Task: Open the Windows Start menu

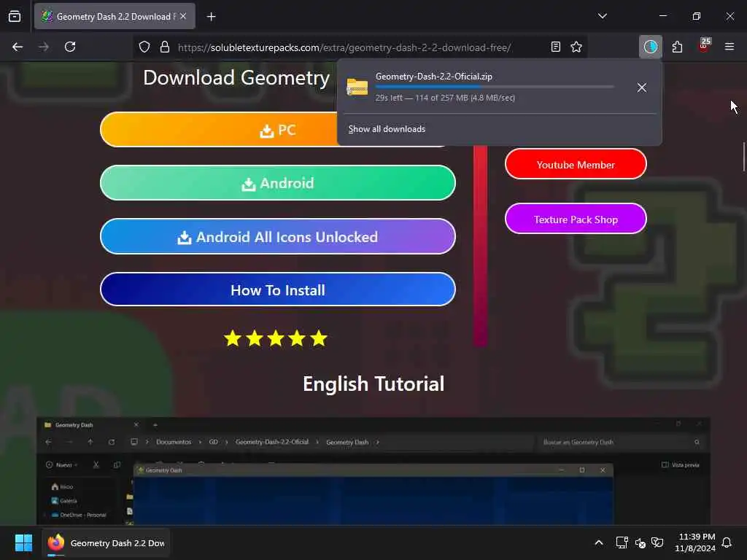Action: (23, 542)
